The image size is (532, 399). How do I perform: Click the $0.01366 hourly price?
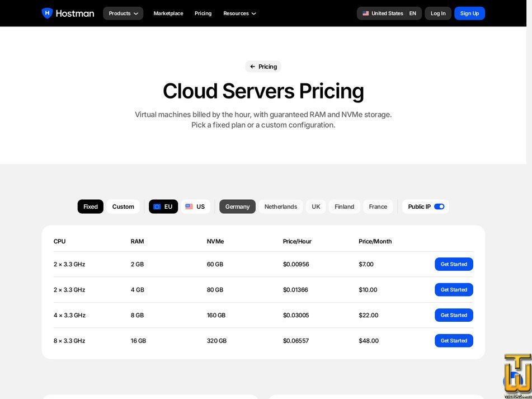(295, 289)
